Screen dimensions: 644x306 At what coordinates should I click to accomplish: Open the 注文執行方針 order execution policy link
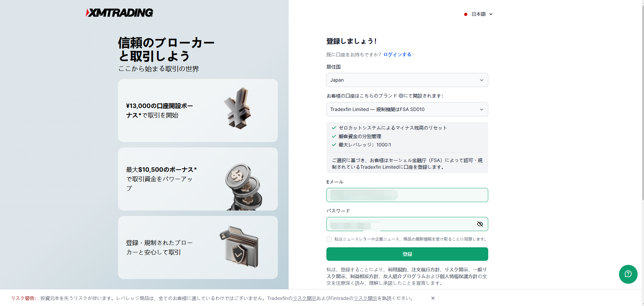tap(425, 270)
